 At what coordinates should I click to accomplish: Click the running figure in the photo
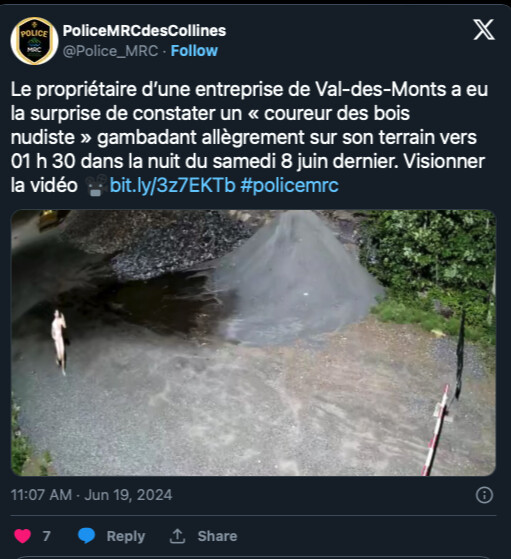pos(60,342)
